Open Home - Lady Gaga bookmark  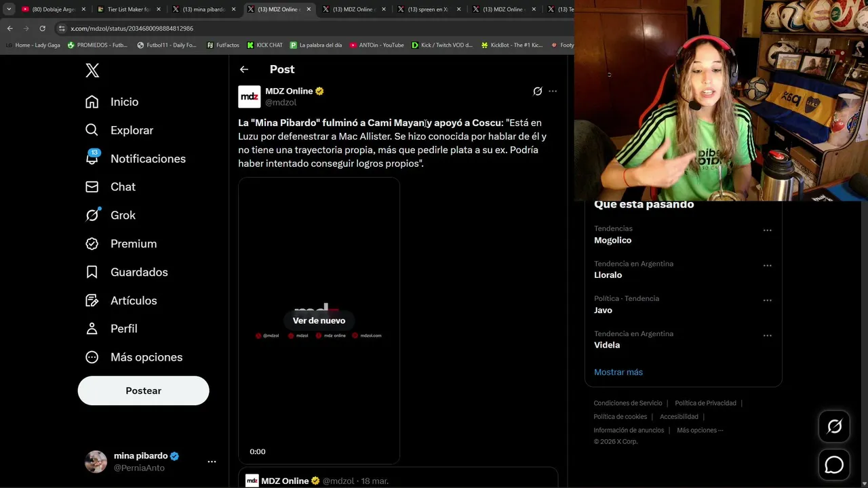33,45
